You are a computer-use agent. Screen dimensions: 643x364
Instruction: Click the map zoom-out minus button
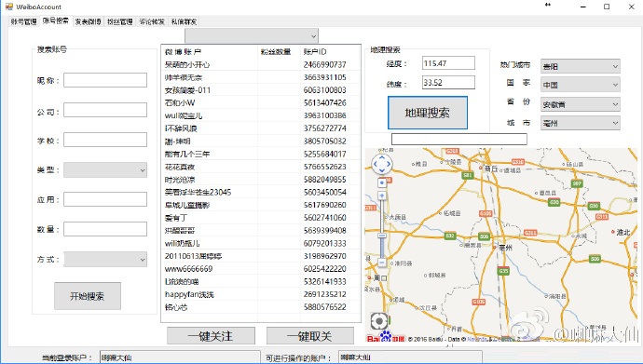click(382, 262)
